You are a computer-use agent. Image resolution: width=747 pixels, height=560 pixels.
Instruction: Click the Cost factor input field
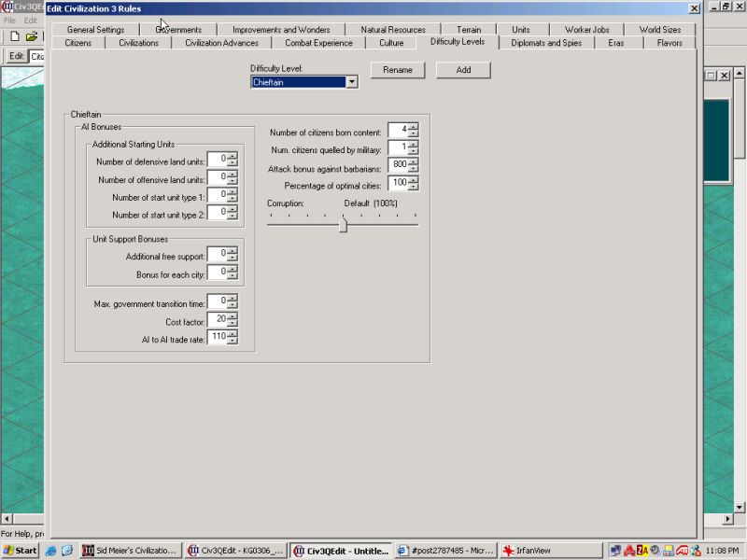[x=217, y=320]
